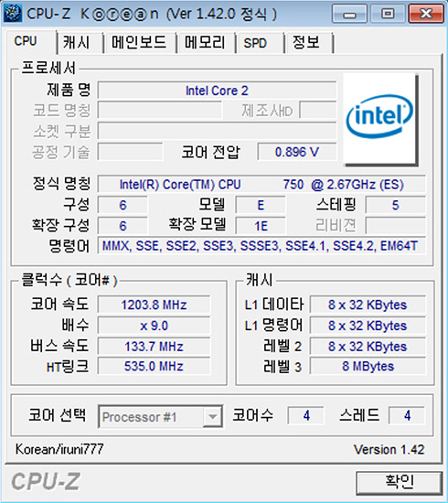This screenshot has width=448, height=503.
Task: Click the CPU-Z app icon in title bar
Action: pyautogui.click(x=13, y=14)
